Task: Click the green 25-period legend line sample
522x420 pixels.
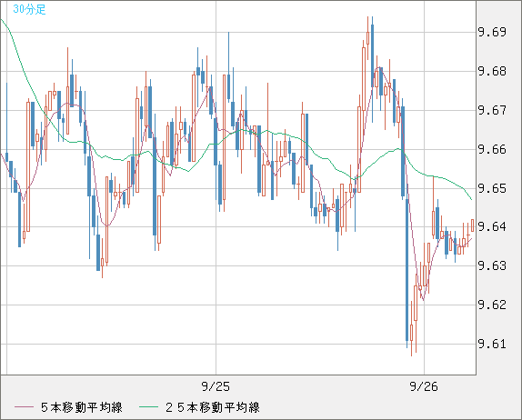Action: click(148, 407)
